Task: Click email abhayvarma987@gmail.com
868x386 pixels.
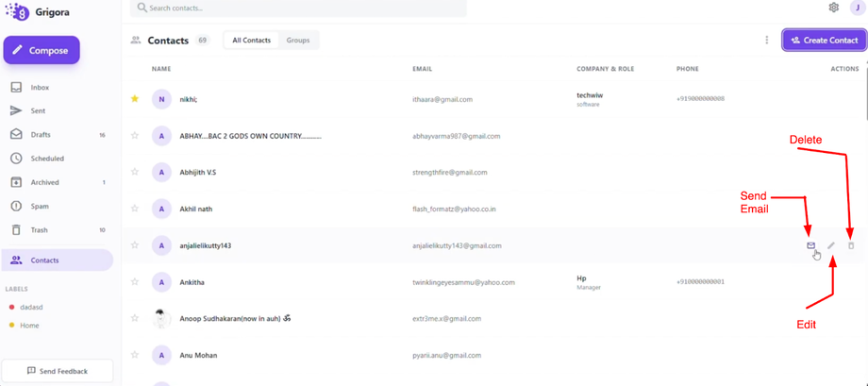Action: [456, 136]
